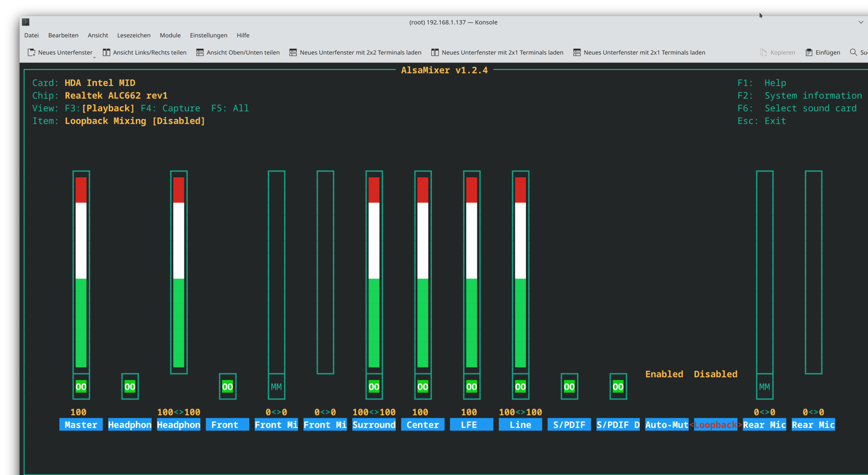Select the Auto-Mut channel label

pyautogui.click(x=667, y=425)
